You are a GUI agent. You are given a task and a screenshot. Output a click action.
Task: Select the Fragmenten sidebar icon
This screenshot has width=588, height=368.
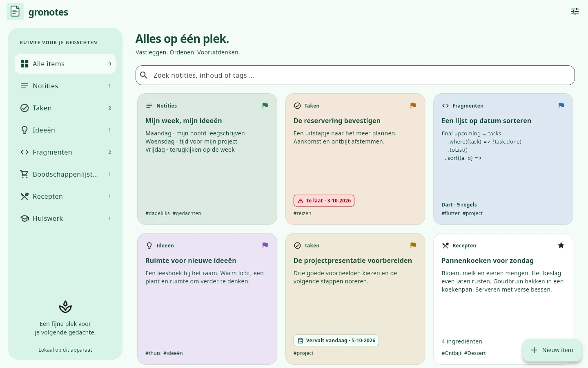pyautogui.click(x=24, y=152)
